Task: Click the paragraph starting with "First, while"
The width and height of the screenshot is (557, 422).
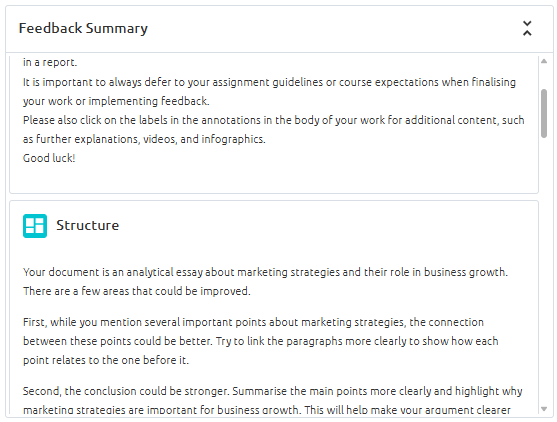Action: [261, 341]
